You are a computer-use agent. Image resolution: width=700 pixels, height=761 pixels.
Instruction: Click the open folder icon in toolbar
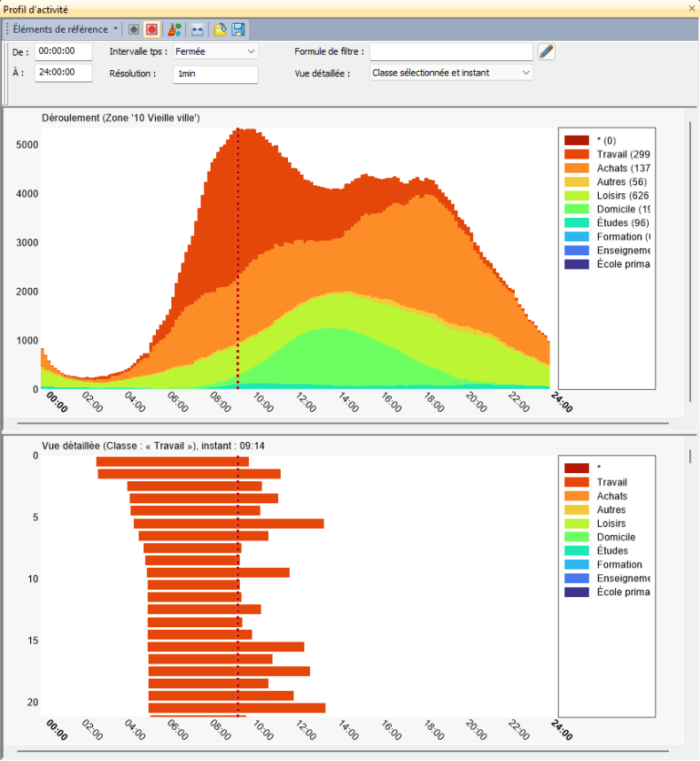point(220,29)
